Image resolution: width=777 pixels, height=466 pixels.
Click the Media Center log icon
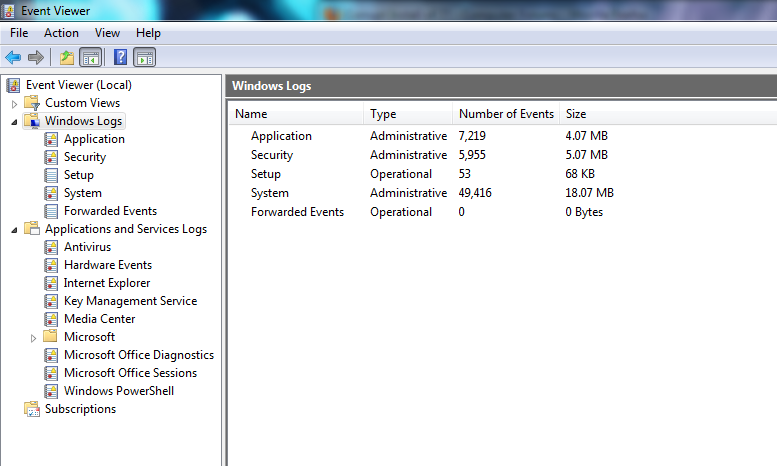(x=51, y=319)
